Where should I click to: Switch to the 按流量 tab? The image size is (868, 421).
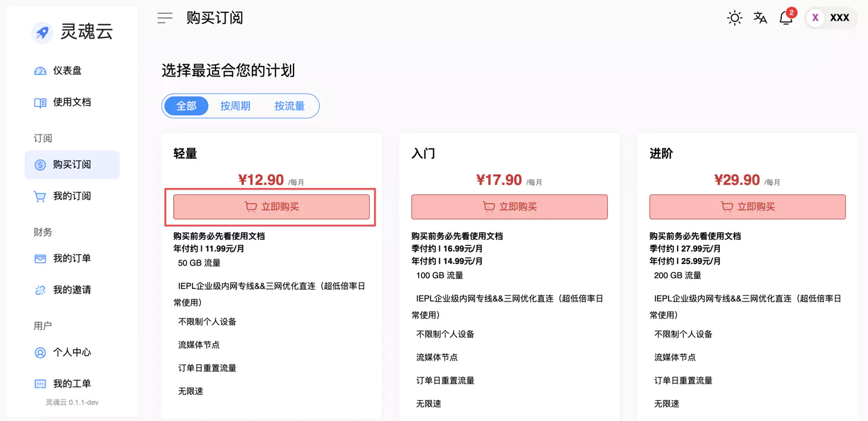tap(289, 106)
